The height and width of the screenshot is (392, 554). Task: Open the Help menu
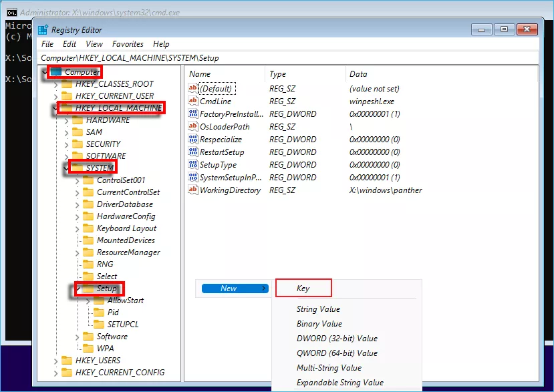coord(161,44)
